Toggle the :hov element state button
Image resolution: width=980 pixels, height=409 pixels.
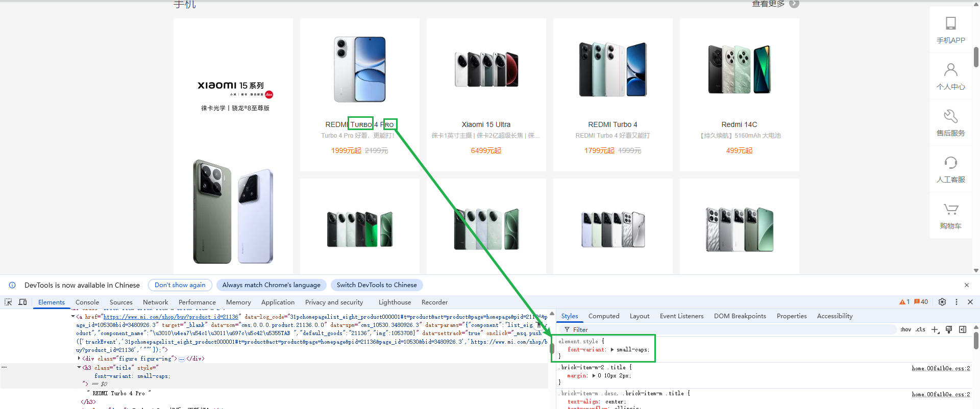(906, 329)
